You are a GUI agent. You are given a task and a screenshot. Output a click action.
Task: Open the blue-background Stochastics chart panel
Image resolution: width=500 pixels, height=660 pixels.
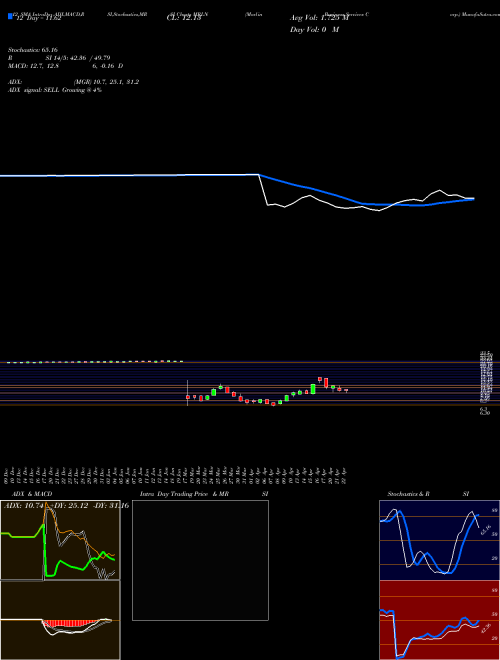(439, 540)
